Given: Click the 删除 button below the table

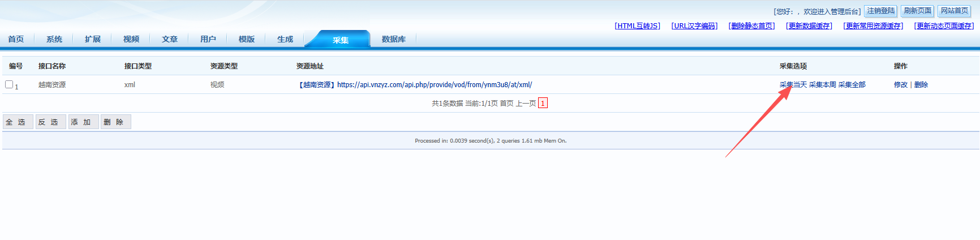Looking at the screenshot, I should [115, 122].
